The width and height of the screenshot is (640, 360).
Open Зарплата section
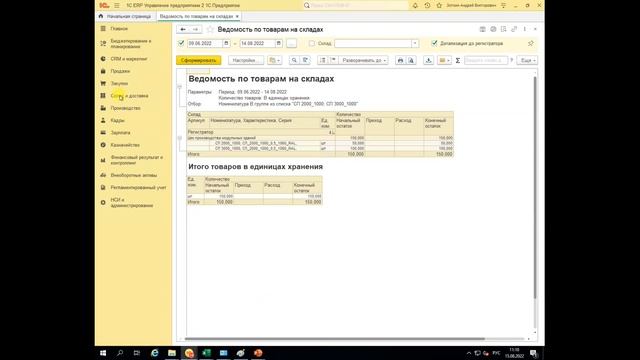pyautogui.click(x=120, y=133)
